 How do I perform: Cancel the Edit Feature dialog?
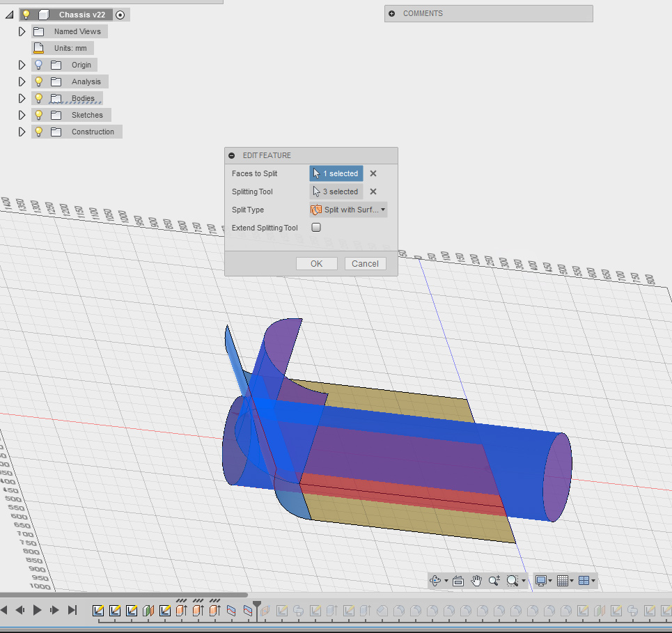pyautogui.click(x=365, y=263)
